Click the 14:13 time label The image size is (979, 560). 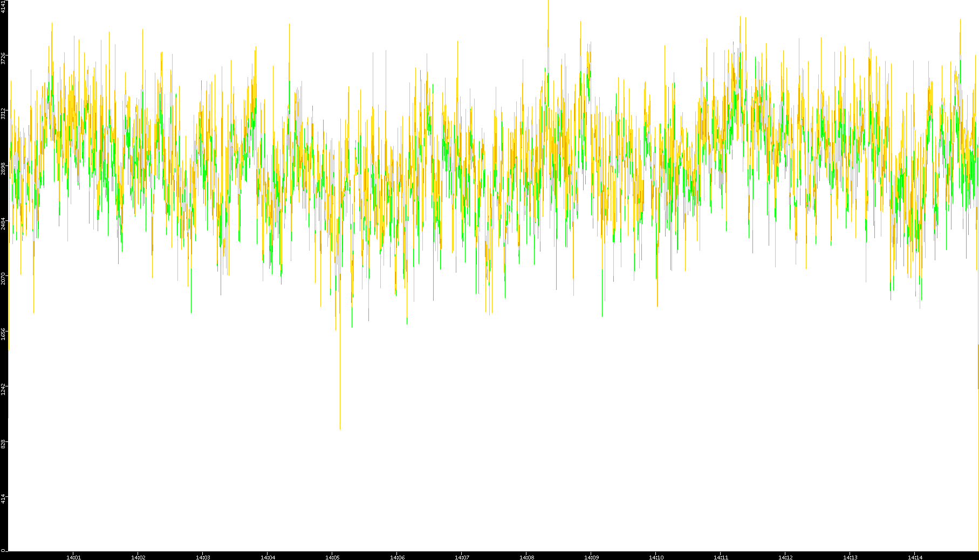click(x=850, y=557)
